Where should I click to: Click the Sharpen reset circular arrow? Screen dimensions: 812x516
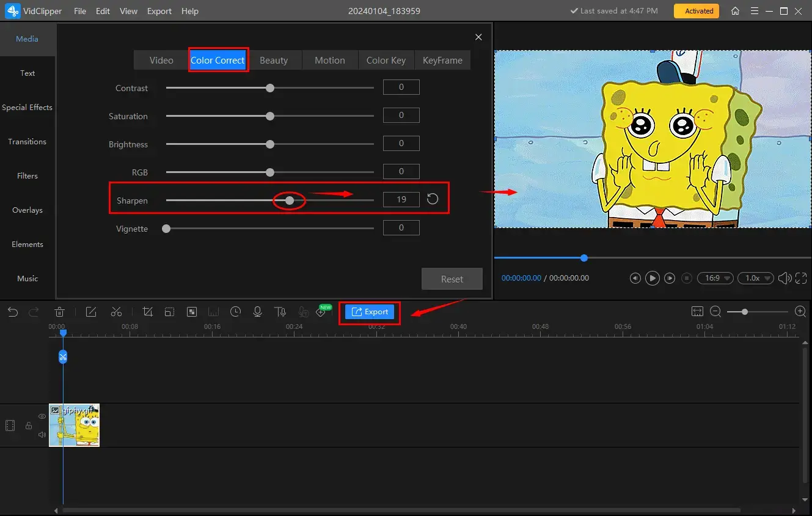tap(433, 199)
